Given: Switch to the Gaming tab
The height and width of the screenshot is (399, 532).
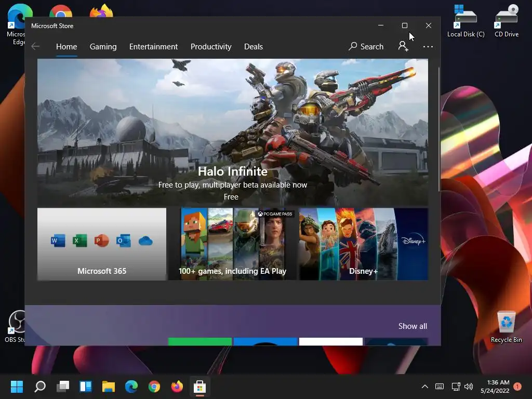Looking at the screenshot, I should click(103, 47).
